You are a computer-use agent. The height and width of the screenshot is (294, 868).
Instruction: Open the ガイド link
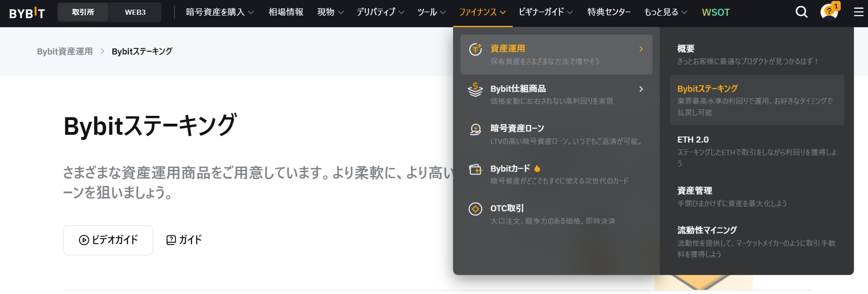click(184, 240)
